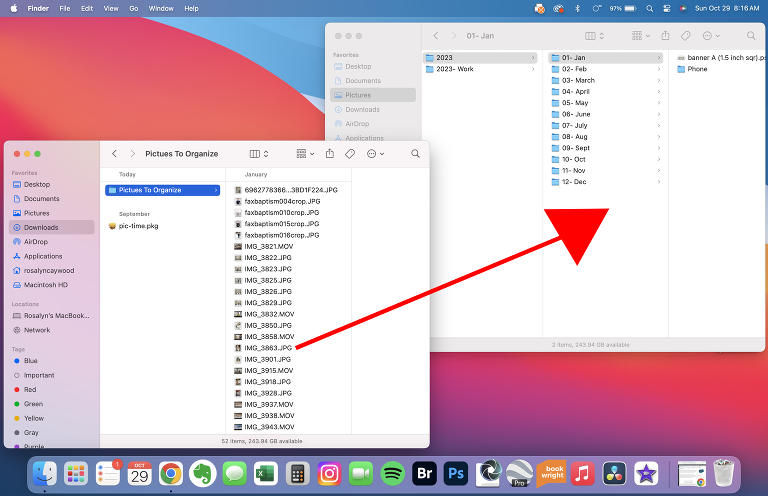The width and height of the screenshot is (768, 496).
Task: Select file IMG_3863.JPG in the list
Action: coord(268,348)
